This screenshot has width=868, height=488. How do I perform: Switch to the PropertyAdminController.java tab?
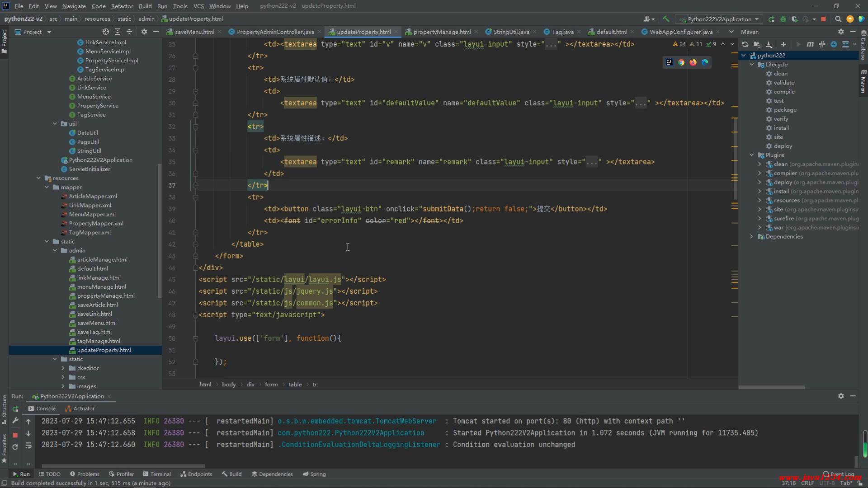275,32
